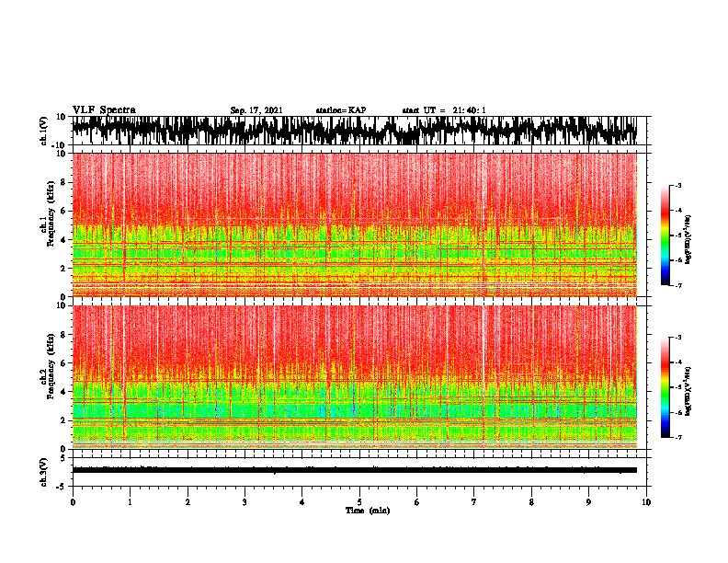Click time axis tick label "2"
728x563 pixels.
[188, 502]
